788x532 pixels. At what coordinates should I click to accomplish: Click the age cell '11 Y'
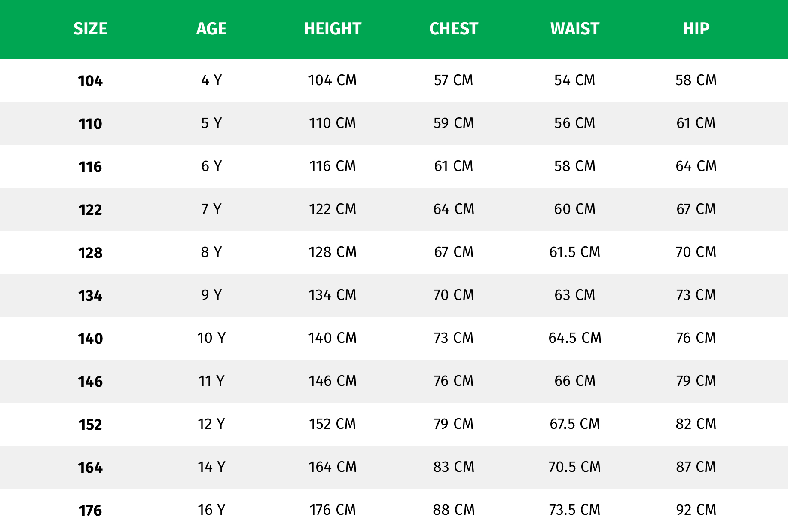(211, 381)
